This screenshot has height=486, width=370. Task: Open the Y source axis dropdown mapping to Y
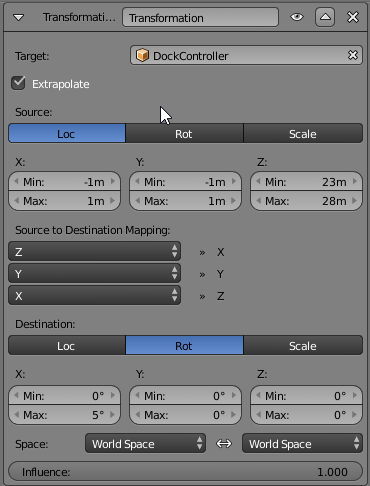(95, 274)
